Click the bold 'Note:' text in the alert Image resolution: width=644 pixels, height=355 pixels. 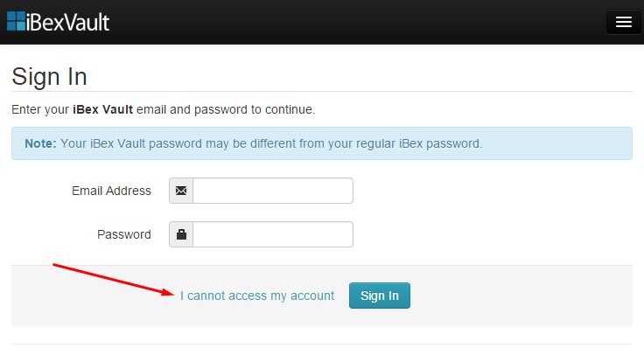coord(40,143)
